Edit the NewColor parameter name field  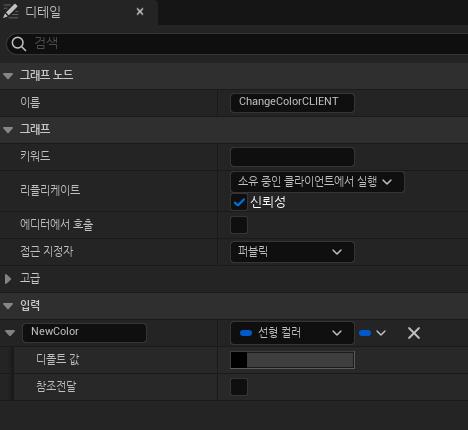84,333
